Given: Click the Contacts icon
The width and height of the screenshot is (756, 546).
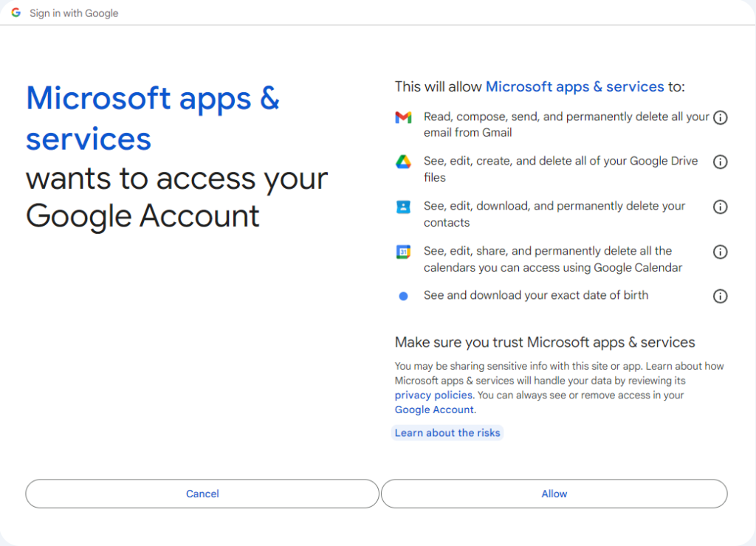Looking at the screenshot, I should tap(403, 207).
